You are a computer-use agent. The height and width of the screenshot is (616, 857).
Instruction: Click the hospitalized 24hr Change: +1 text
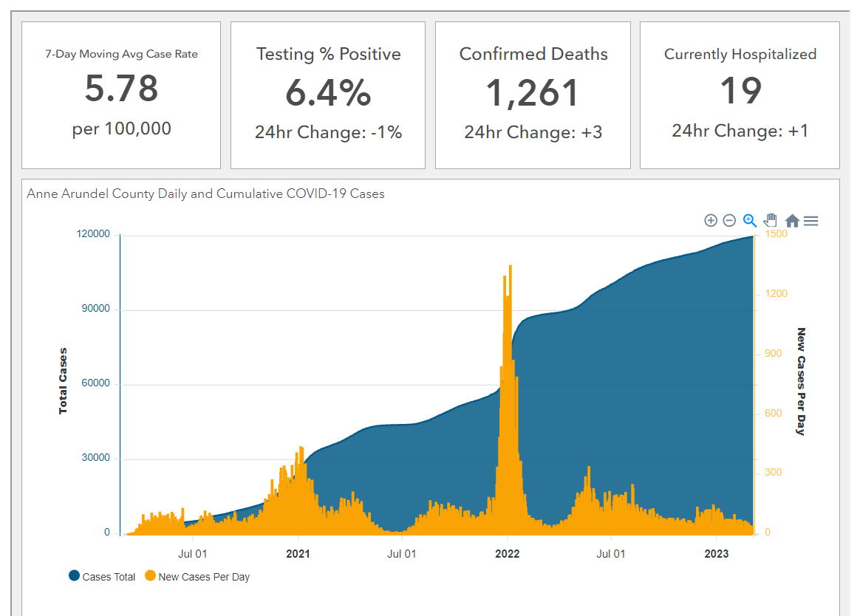(740, 131)
